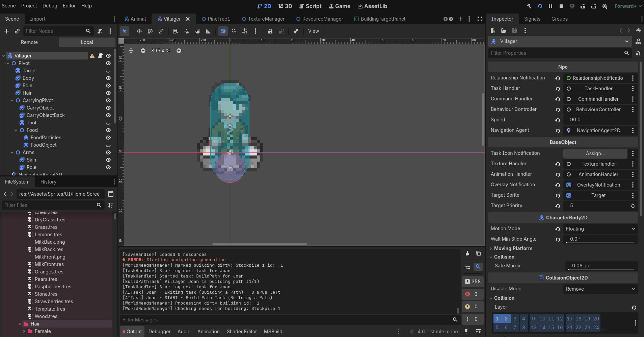Center the viewport view icon
Image resolution: width=644 pixels, height=337 pixels.
pos(131,51)
